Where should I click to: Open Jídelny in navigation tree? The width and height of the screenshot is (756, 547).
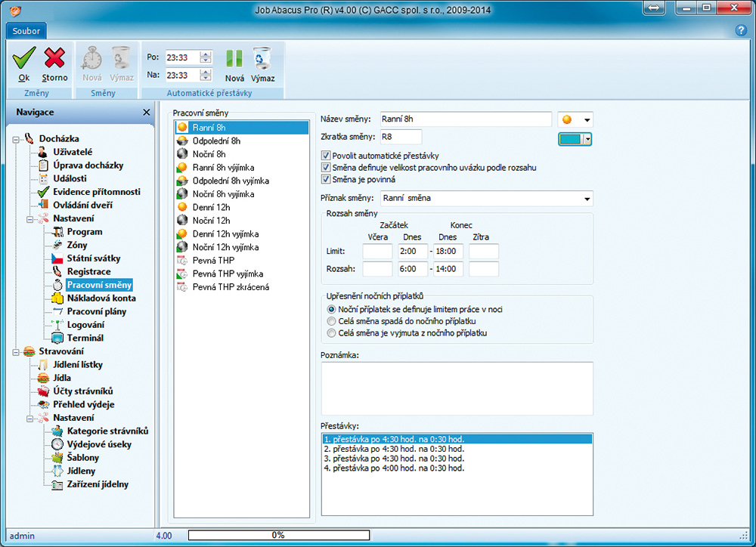click(x=81, y=471)
